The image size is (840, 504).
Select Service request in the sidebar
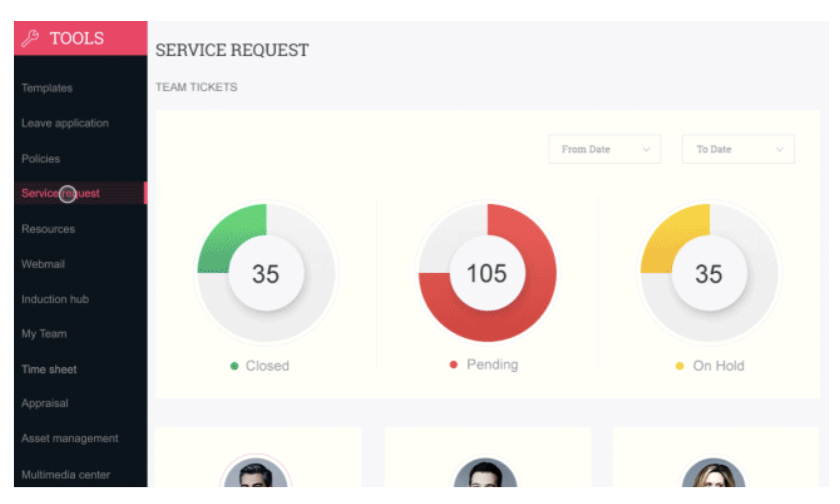[60, 193]
